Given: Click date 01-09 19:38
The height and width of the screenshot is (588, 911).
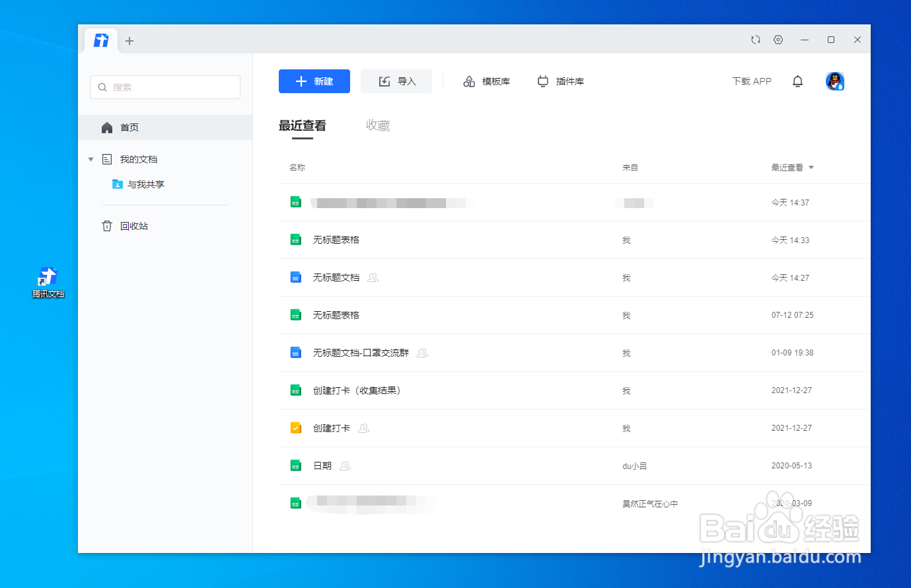Looking at the screenshot, I should (792, 353).
